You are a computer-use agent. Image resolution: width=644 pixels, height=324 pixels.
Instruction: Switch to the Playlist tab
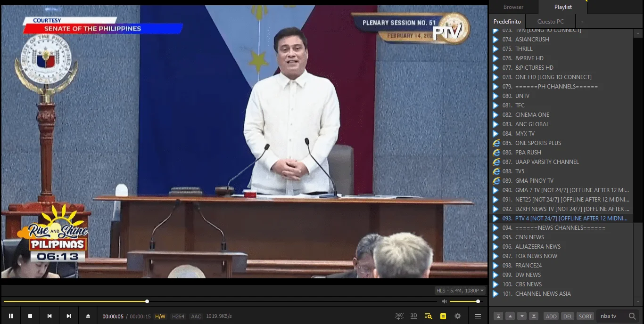point(563,7)
